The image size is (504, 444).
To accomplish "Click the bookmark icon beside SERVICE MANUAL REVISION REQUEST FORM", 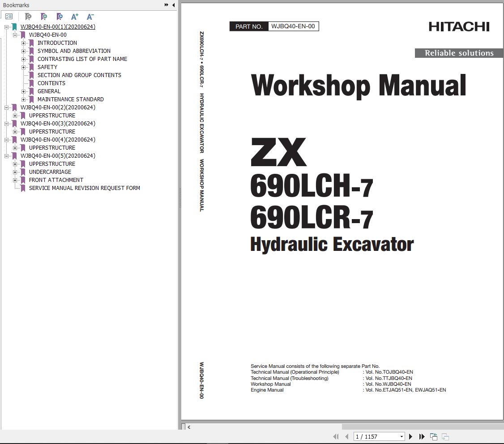I will [23, 188].
